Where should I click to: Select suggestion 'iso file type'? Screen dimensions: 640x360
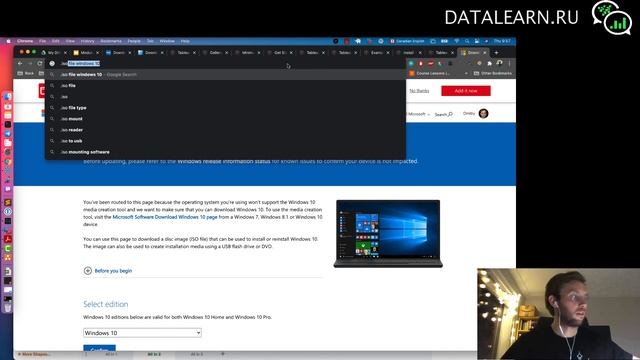pyautogui.click(x=225, y=108)
